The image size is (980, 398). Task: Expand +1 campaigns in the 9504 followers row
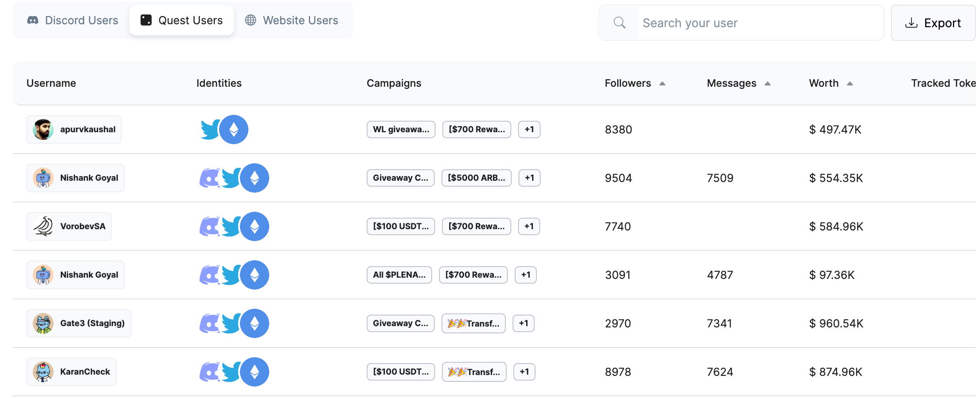point(530,178)
